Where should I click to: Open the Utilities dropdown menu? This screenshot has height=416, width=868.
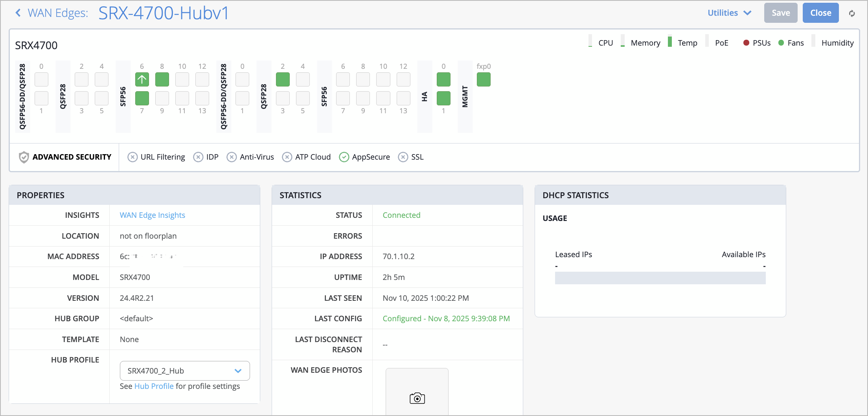[x=729, y=13]
